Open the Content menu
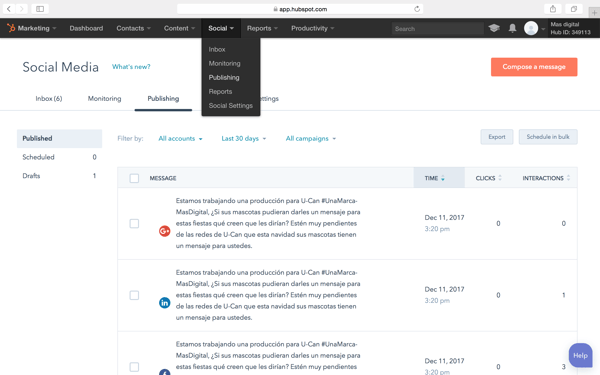This screenshot has width=600, height=375. [x=179, y=28]
